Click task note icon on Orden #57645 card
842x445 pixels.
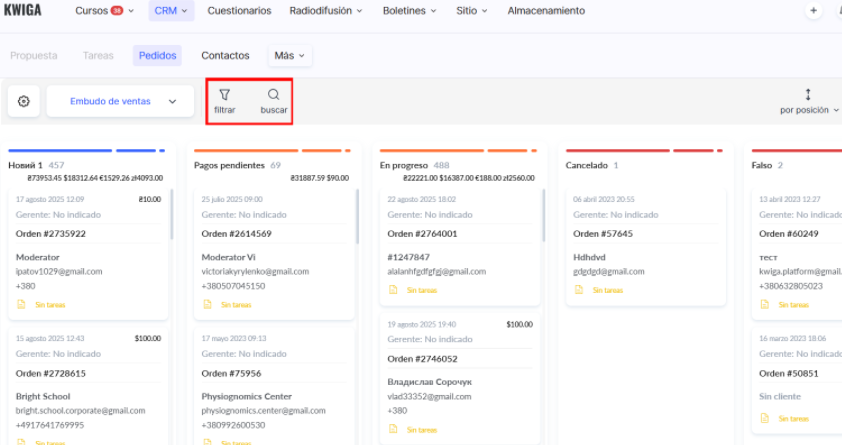(578, 290)
